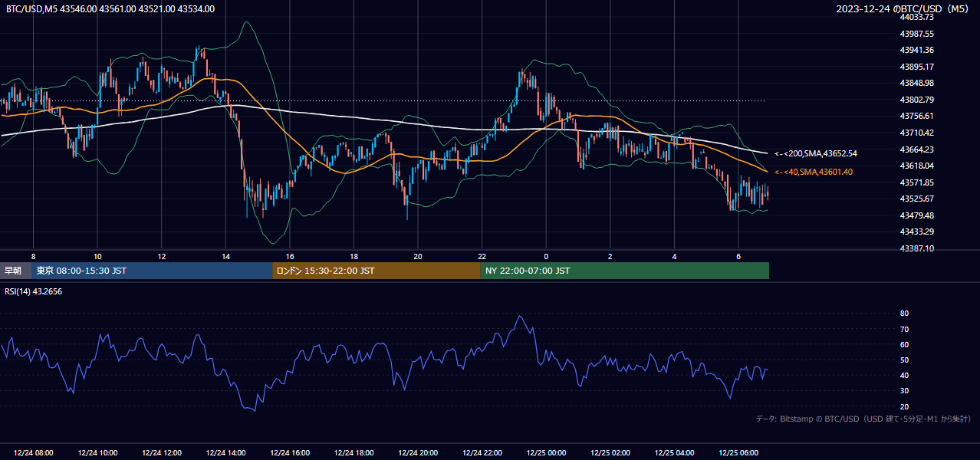
Task: Click price axis value 43387.10
Action: (916, 248)
